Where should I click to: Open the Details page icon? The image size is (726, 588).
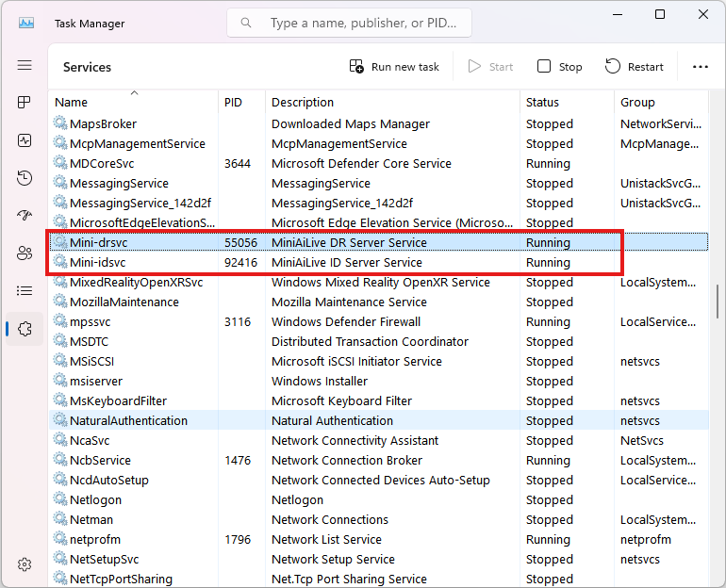click(25, 291)
